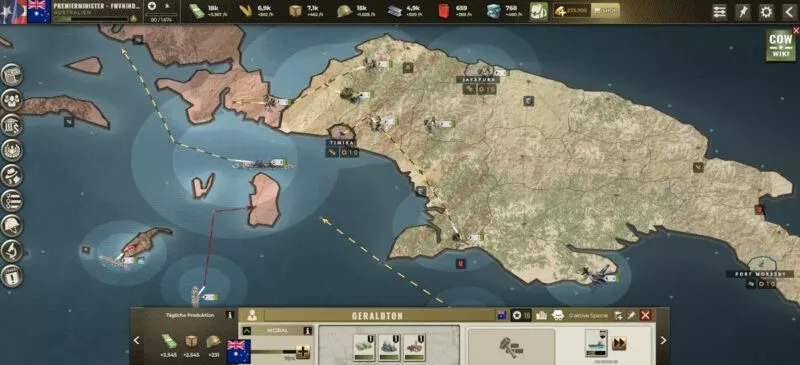Open the newspaper from the left sidebar
Image resolution: width=800 pixels, height=365 pixels.
pyautogui.click(x=12, y=75)
